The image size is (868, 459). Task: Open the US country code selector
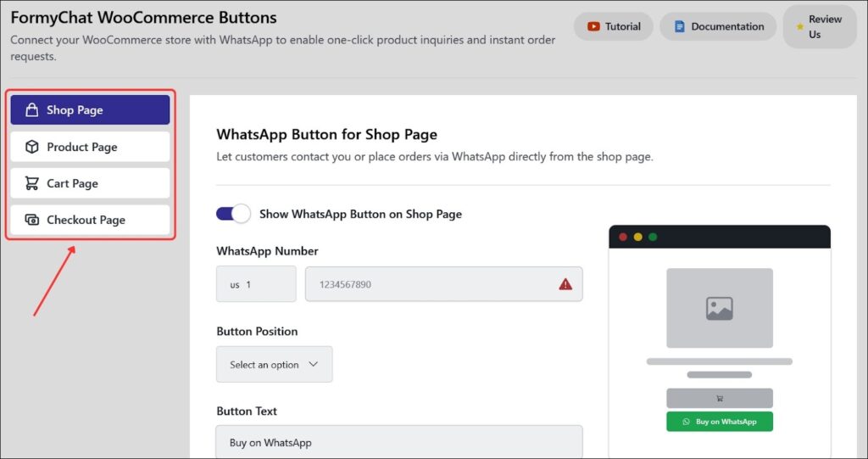point(256,284)
